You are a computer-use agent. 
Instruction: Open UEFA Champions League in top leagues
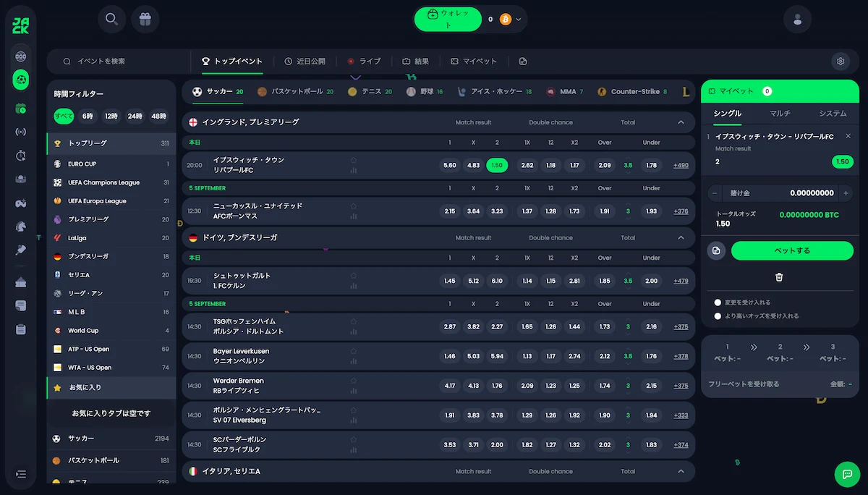[x=111, y=182]
